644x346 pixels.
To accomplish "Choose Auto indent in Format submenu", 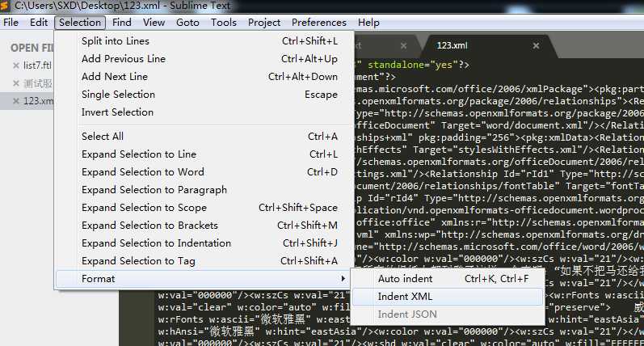I will (x=448, y=279).
